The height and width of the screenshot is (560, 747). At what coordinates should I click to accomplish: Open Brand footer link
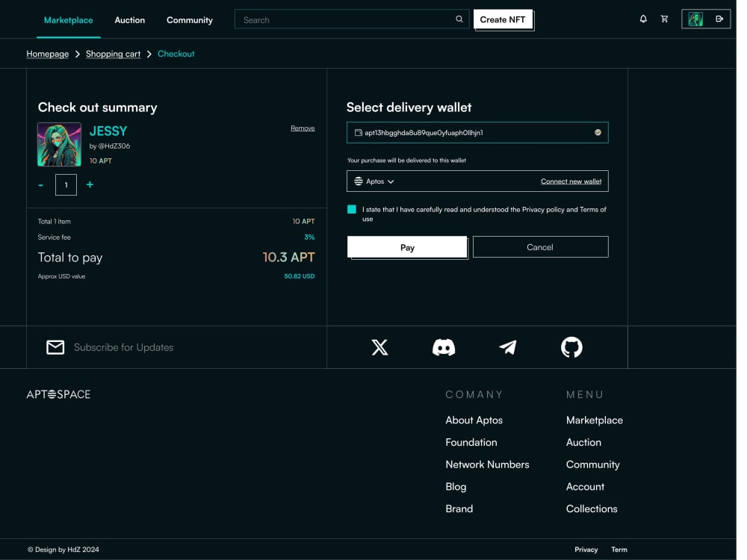[459, 509]
